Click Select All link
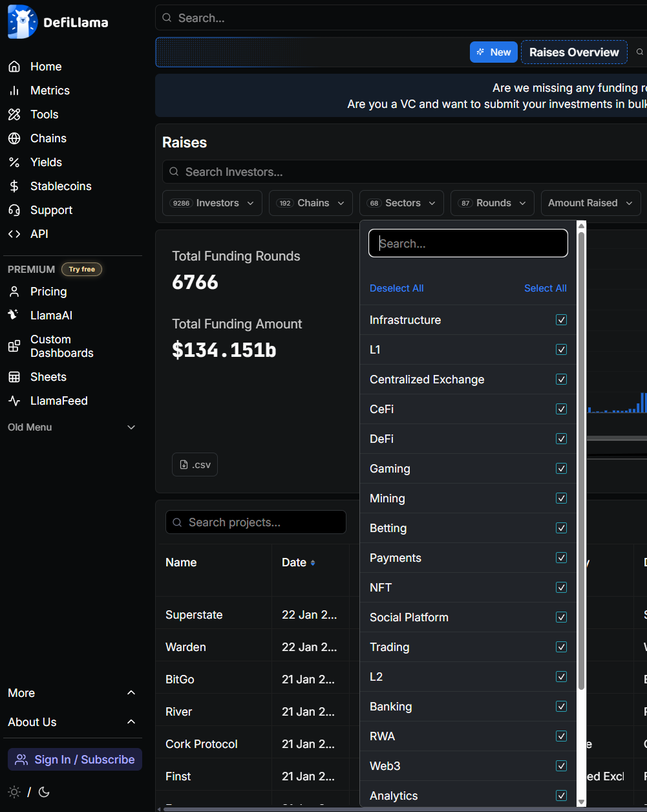Image resolution: width=647 pixels, height=812 pixels. coord(546,288)
